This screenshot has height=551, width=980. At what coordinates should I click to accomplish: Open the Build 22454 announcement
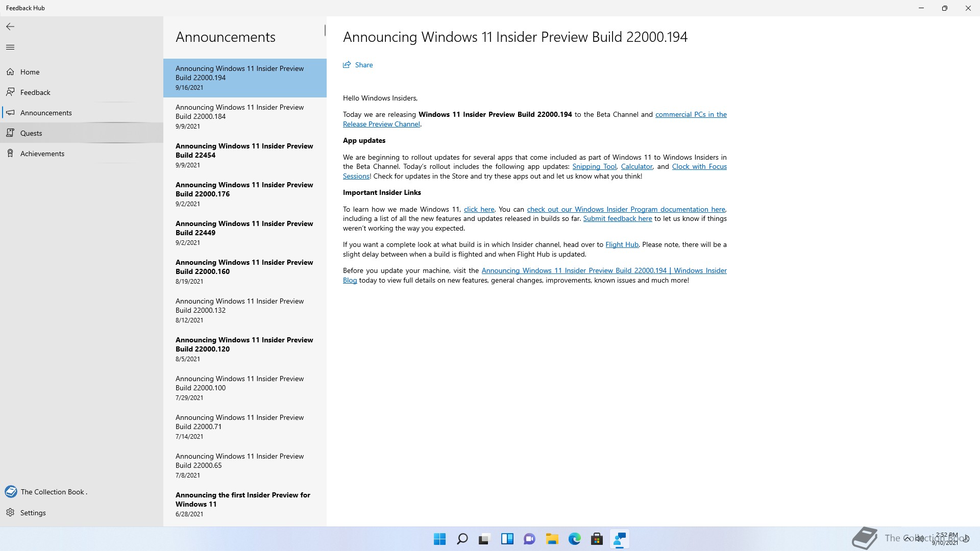pyautogui.click(x=245, y=156)
